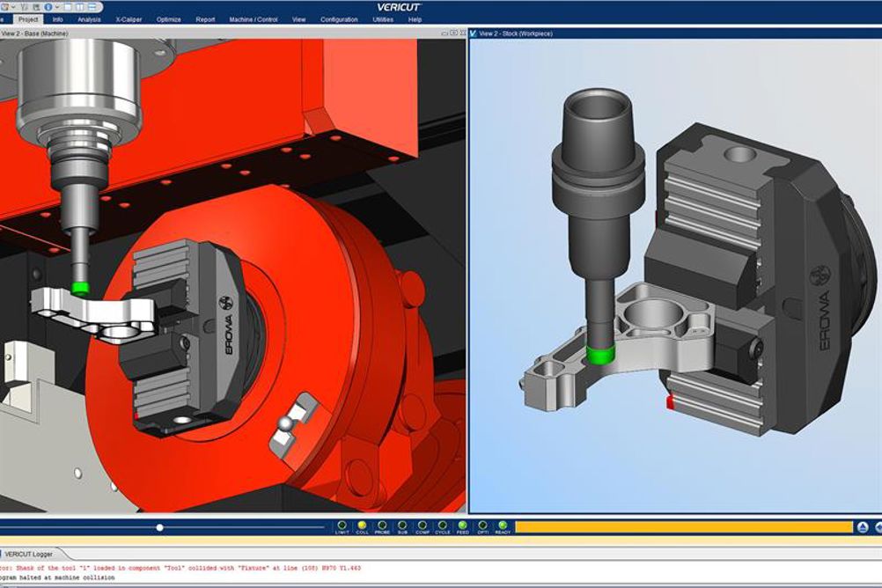Open the Help menu
Screen dimensions: 882x588
[415, 19]
